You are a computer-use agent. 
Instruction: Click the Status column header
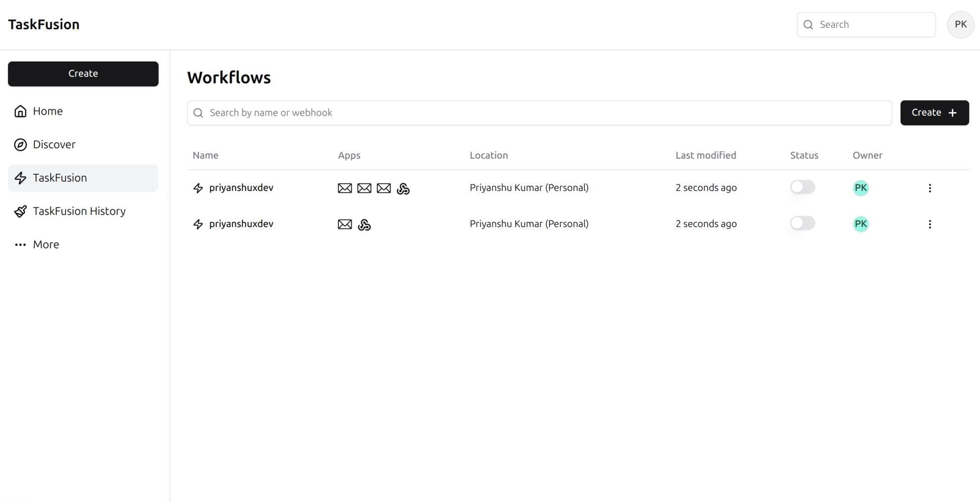point(804,155)
